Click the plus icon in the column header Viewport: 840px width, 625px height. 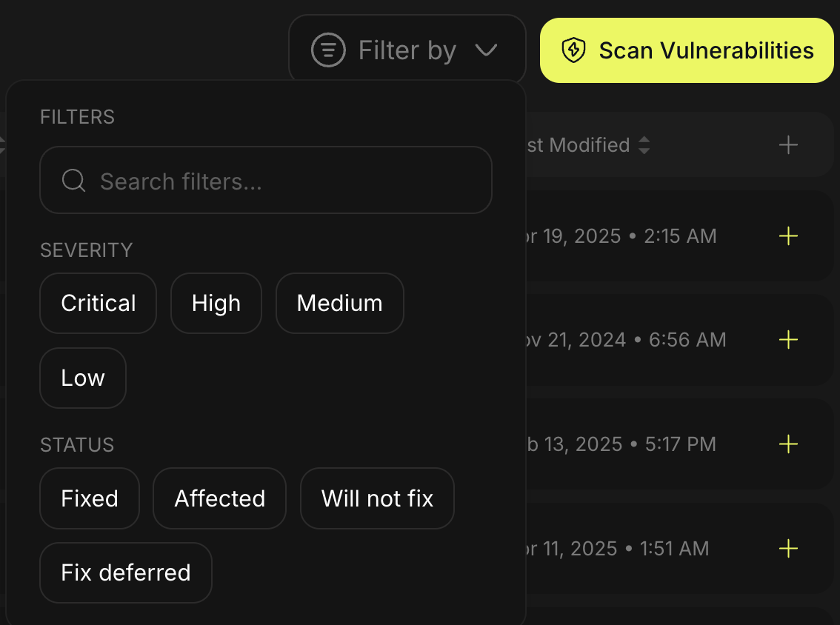click(788, 145)
